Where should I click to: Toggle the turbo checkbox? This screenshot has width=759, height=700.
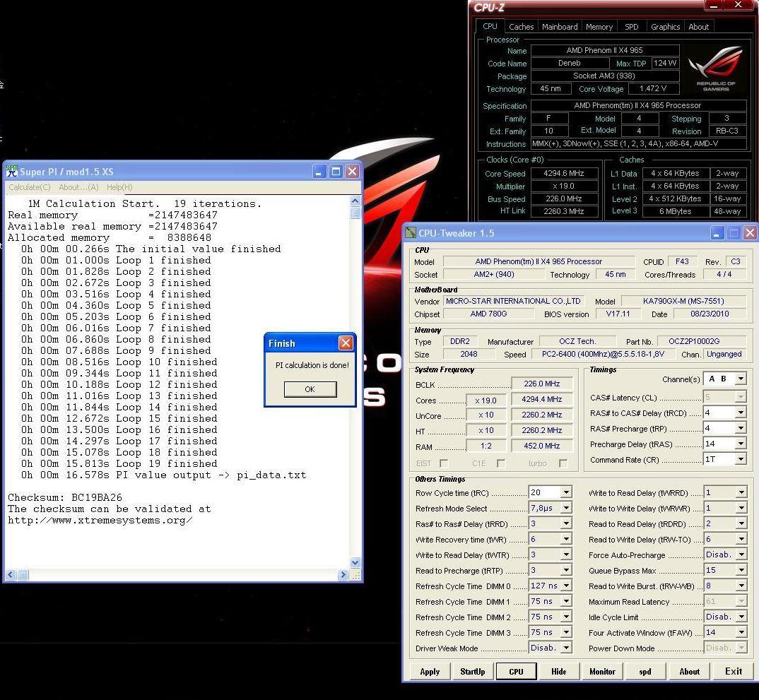563,463
